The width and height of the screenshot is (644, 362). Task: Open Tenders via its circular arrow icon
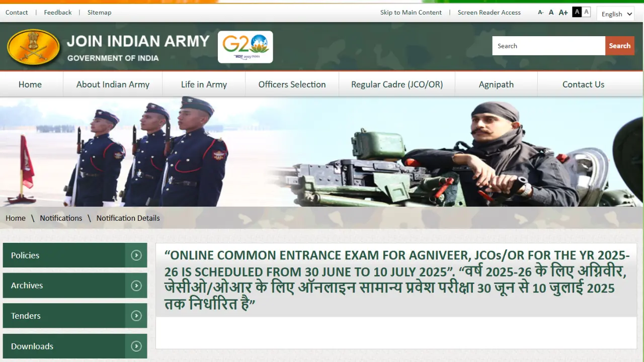coord(136,316)
